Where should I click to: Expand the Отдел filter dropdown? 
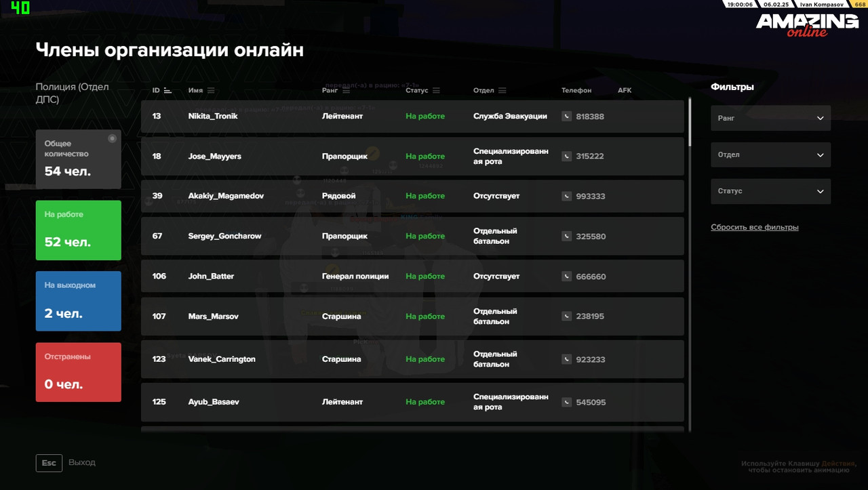click(770, 155)
